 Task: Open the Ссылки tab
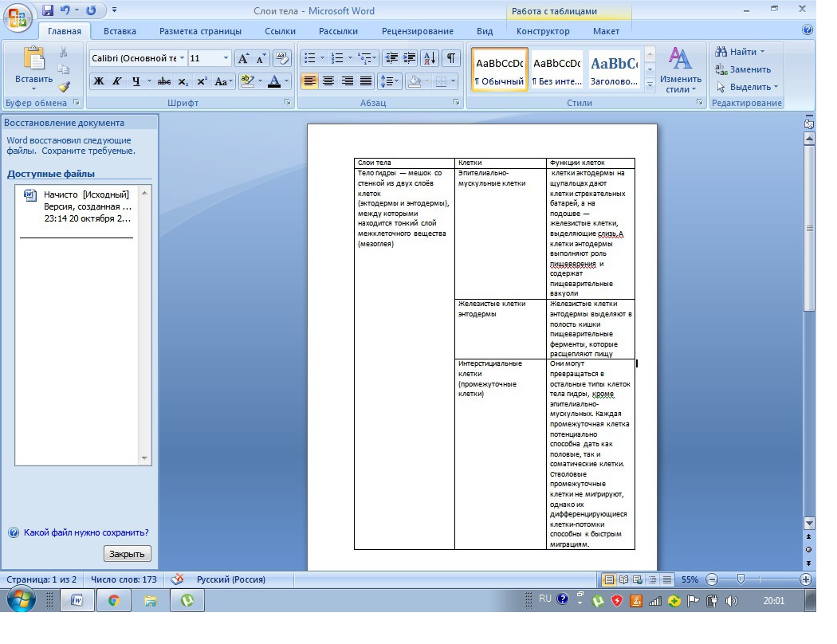pos(281,31)
